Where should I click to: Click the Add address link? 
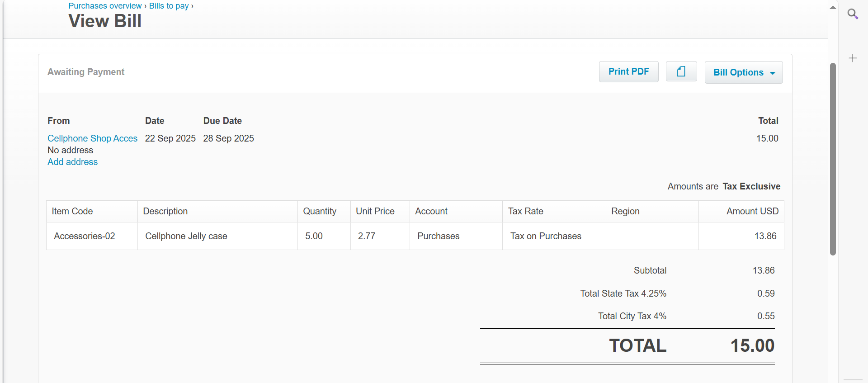click(72, 162)
